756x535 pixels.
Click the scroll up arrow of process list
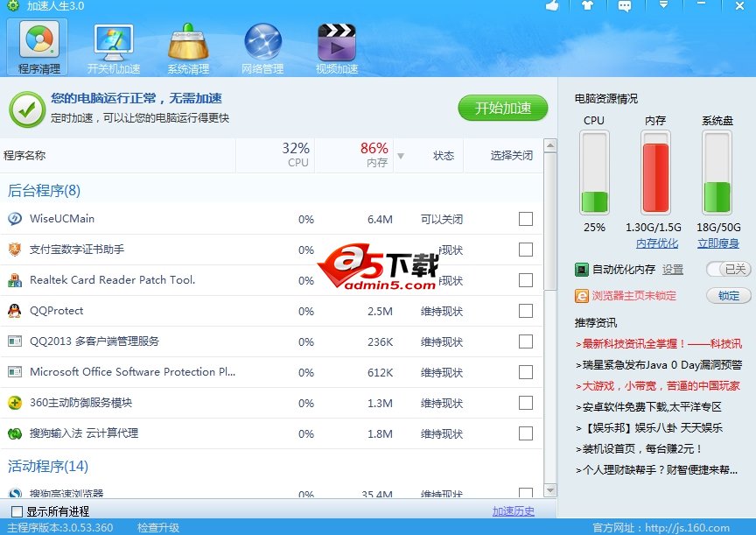549,144
